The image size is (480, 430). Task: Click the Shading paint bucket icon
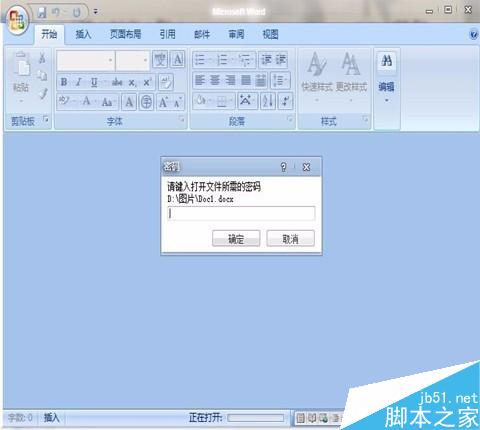point(202,100)
